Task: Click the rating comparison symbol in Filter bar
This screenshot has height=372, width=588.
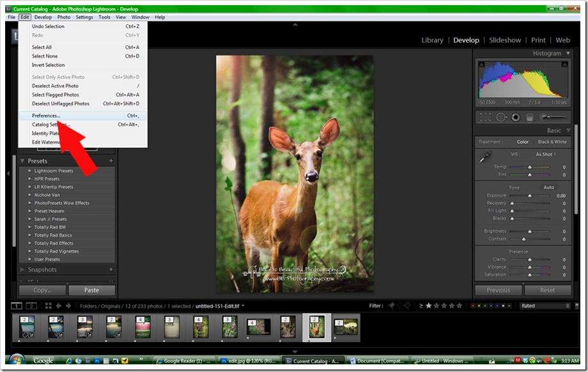Action: pos(421,306)
